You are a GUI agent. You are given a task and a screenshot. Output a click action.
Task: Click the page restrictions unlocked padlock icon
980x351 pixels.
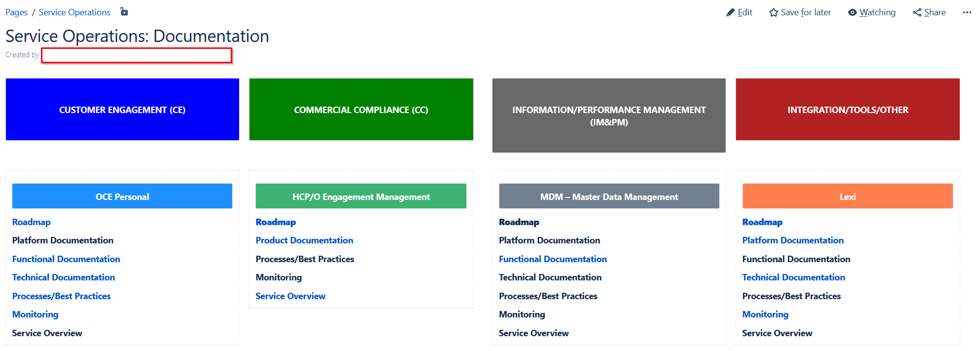click(124, 11)
